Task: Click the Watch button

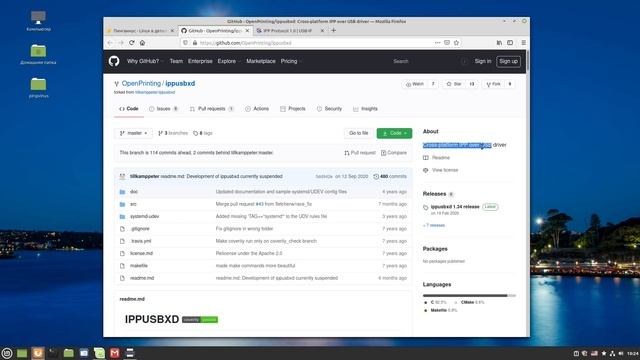Action: [415, 84]
